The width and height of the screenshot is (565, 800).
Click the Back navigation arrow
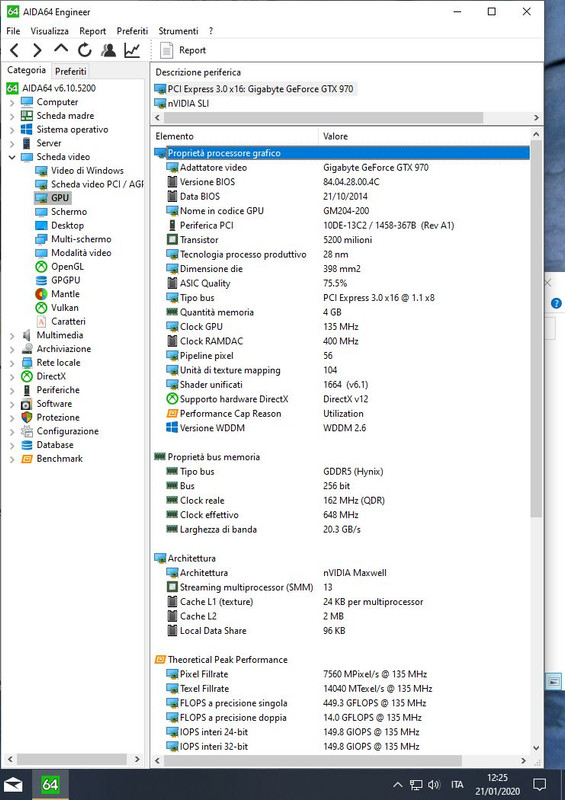pos(14,50)
